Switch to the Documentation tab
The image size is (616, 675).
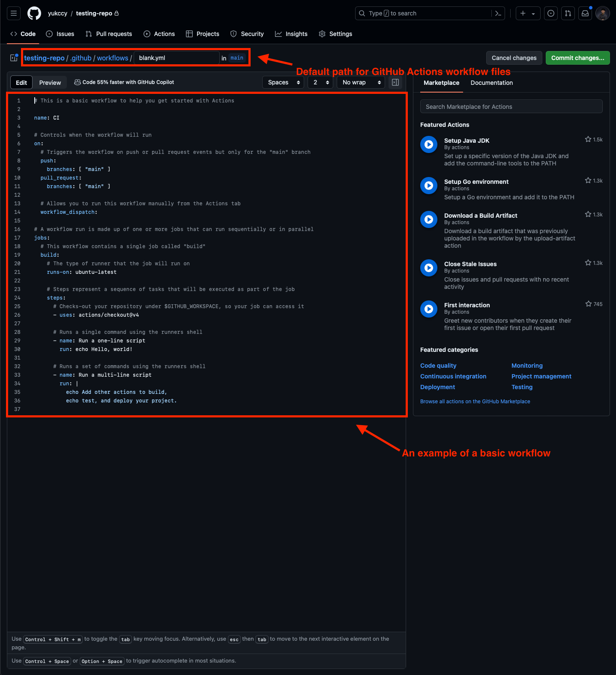492,83
